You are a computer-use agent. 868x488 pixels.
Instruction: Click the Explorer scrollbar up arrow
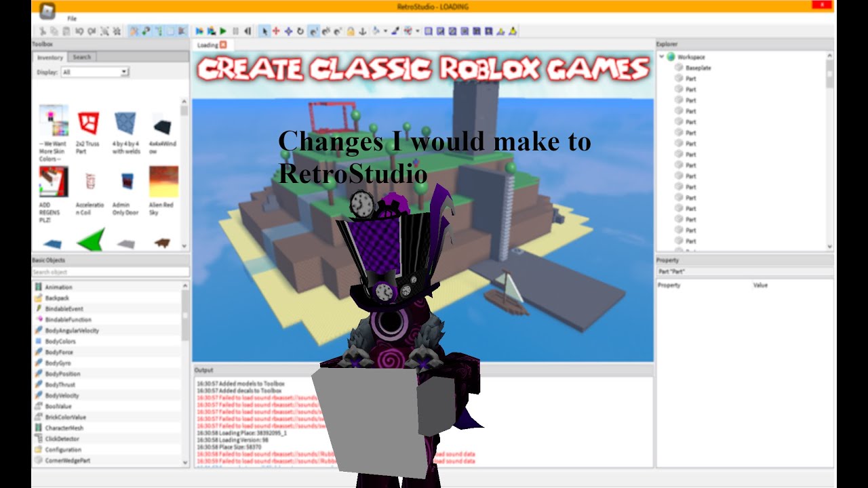(x=829, y=56)
